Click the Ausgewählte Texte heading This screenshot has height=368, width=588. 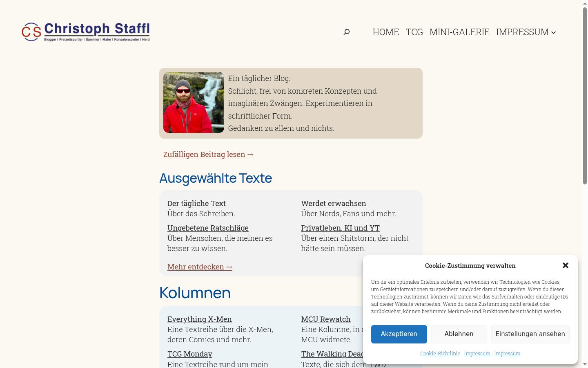[216, 178]
